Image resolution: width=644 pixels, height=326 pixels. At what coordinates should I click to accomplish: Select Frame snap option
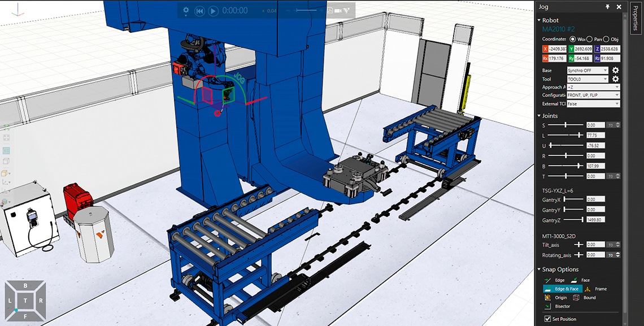595,289
